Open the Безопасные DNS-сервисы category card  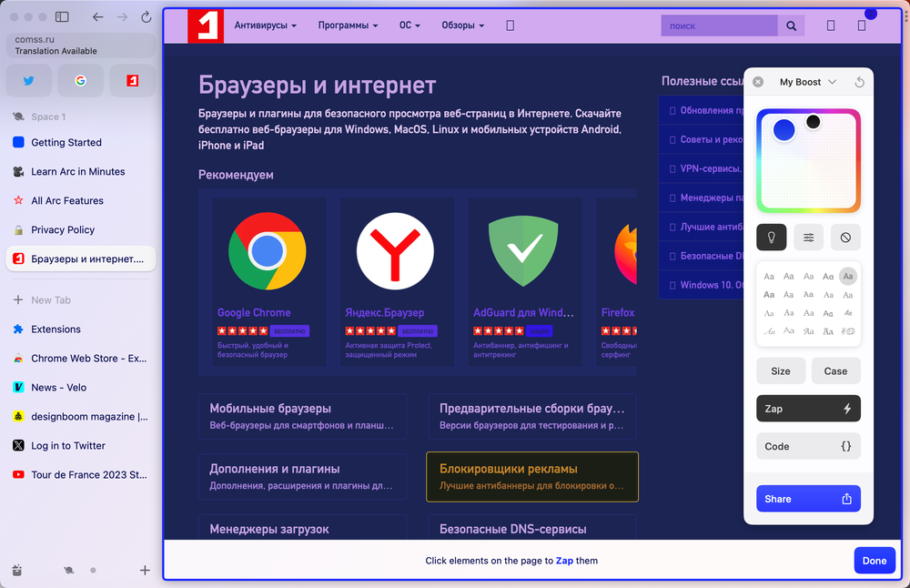pyautogui.click(x=532, y=527)
